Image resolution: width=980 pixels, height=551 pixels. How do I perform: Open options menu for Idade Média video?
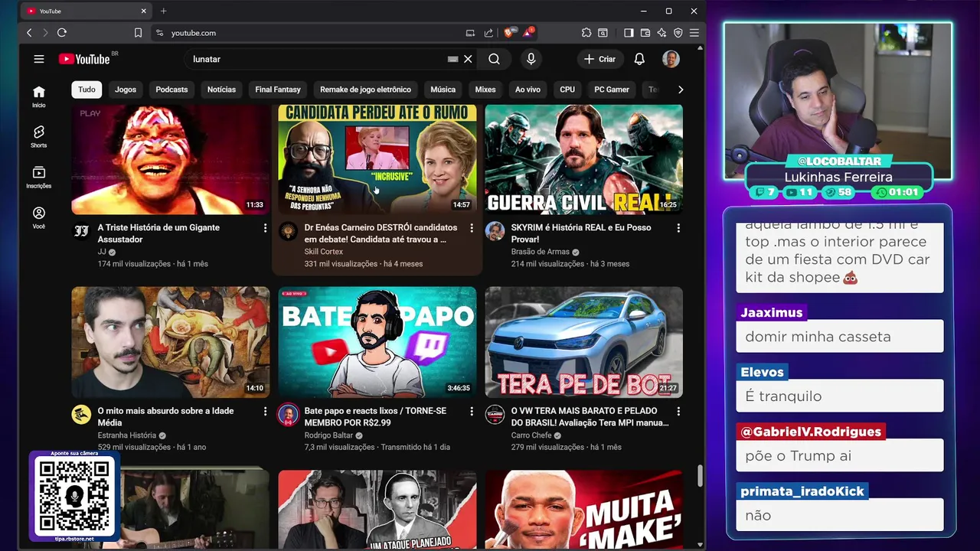265,412
